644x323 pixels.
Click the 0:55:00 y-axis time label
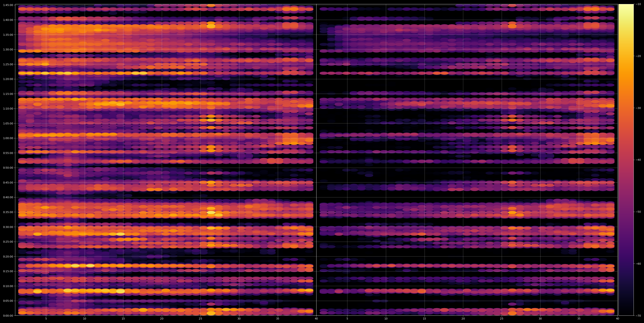[8, 153]
